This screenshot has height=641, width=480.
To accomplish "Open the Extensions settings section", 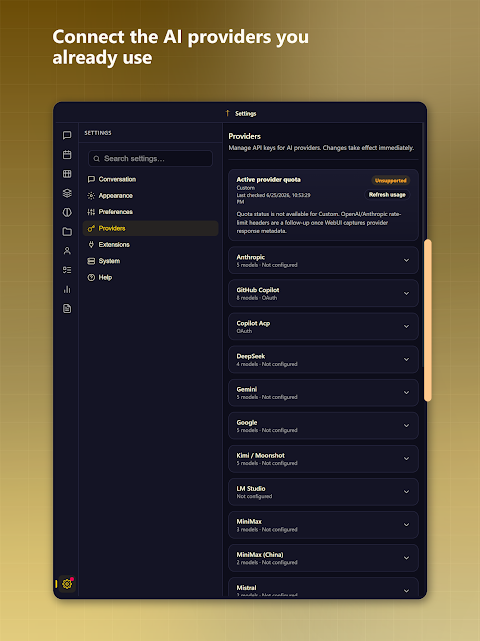I will (150, 244).
